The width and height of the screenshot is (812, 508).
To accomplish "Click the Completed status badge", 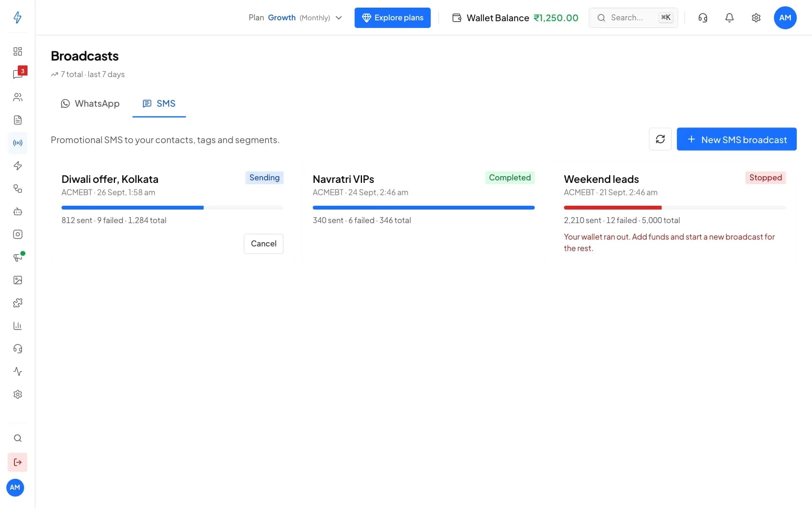I will pos(510,178).
